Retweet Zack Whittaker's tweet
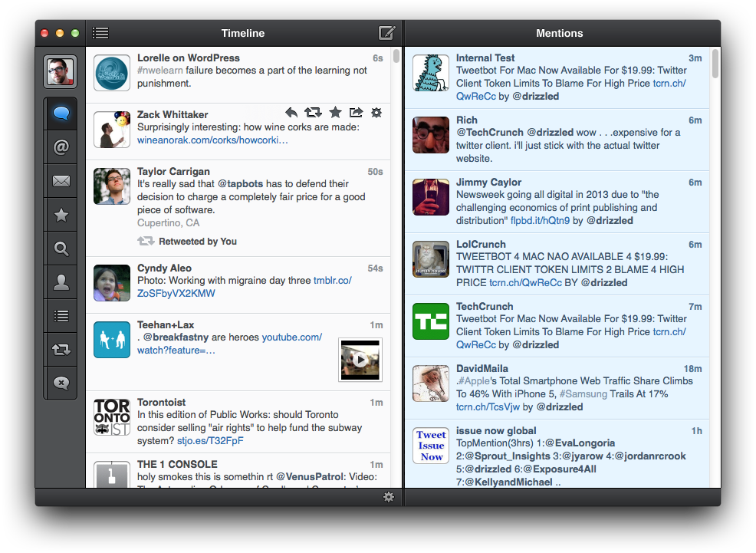Image resolution: width=756 pixels, height=553 pixels. point(313,113)
